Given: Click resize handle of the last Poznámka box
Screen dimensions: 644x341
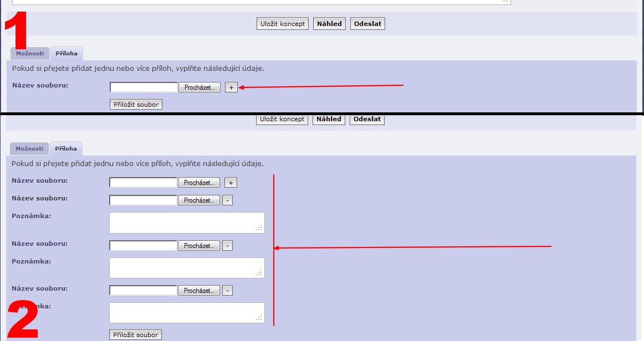Looking at the screenshot, I should [x=259, y=318].
